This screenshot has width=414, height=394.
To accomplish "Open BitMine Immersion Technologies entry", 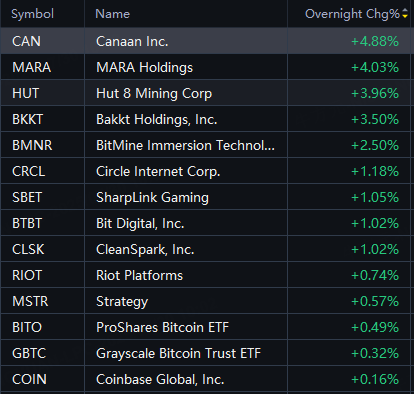I will tap(185, 145).
